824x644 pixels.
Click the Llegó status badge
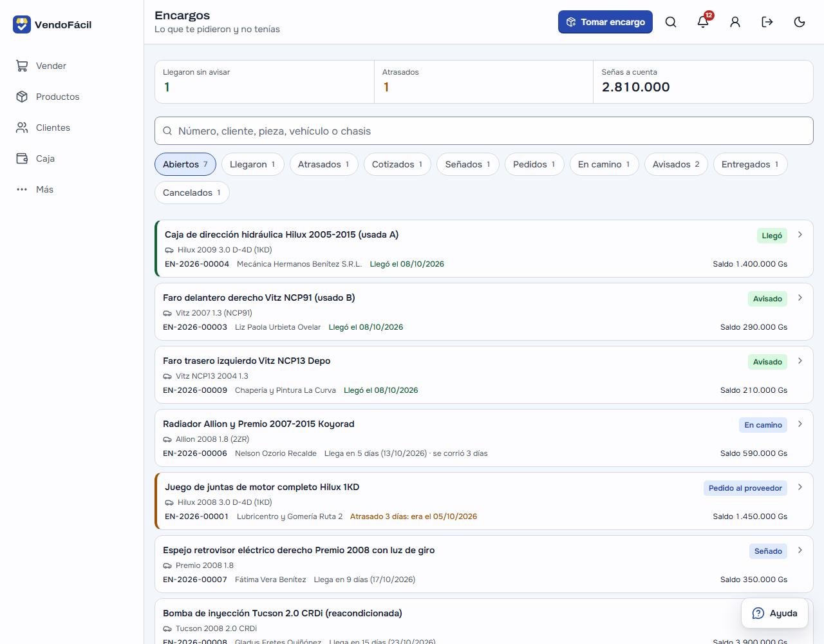pyautogui.click(x=772, y=236)
